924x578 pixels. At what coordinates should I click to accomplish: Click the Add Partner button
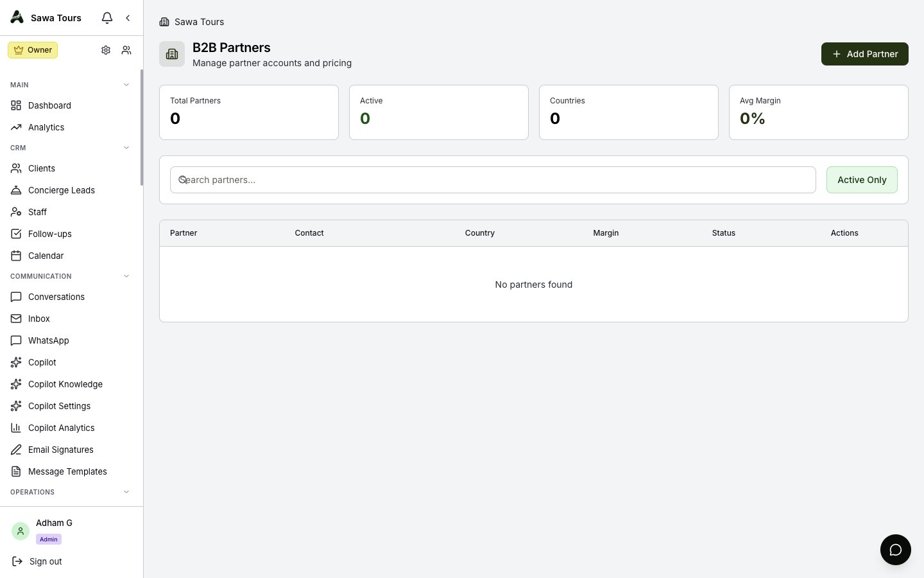click(x=864, y=54)
